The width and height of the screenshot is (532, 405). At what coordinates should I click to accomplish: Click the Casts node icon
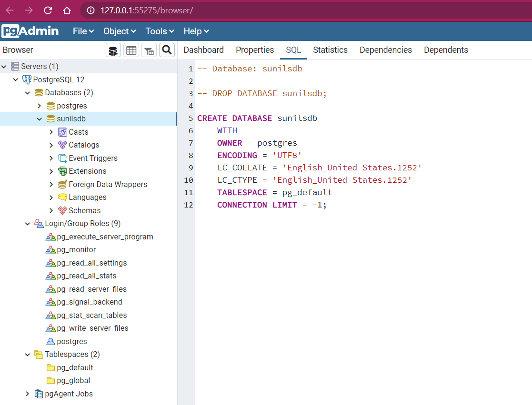tap(62, 132)
